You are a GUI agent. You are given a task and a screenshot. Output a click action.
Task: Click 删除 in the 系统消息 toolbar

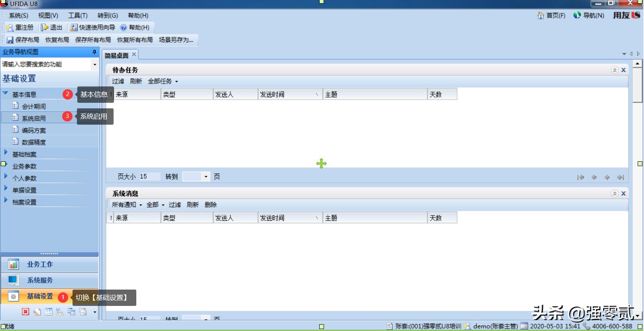210,205
